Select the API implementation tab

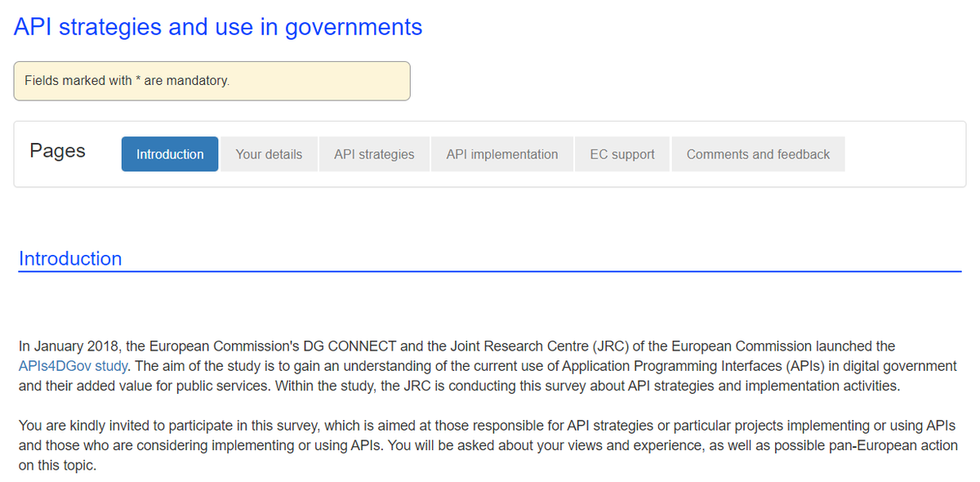tap(502, 154)
